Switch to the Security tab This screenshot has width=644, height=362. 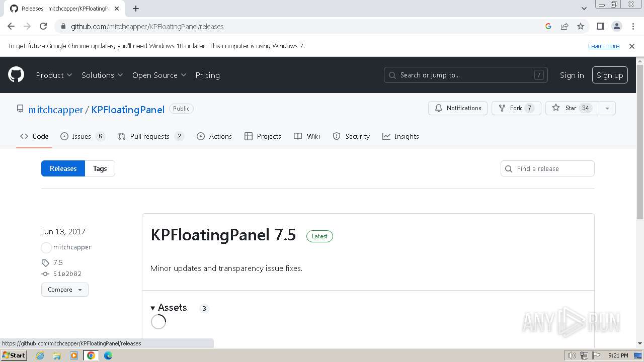tap(351, 136)
